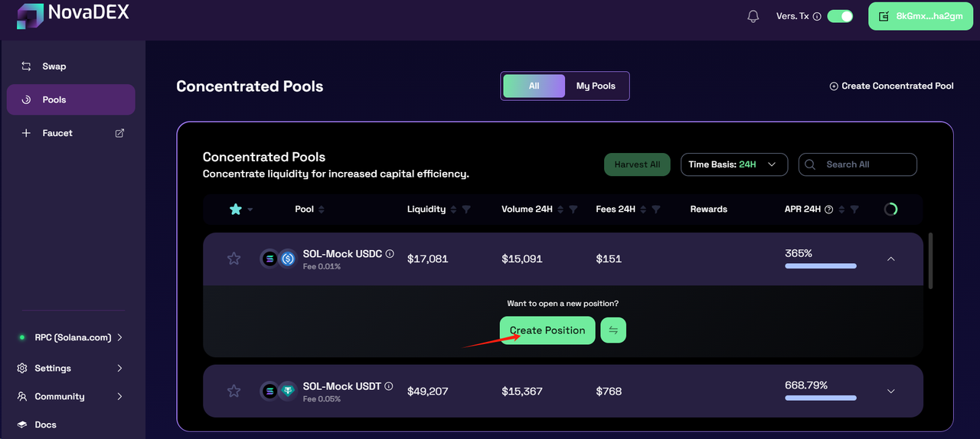Screen dimensions: 980x439
Task: Collapse the SOL-Mock USDC pool row
Action: pos(890,259)
